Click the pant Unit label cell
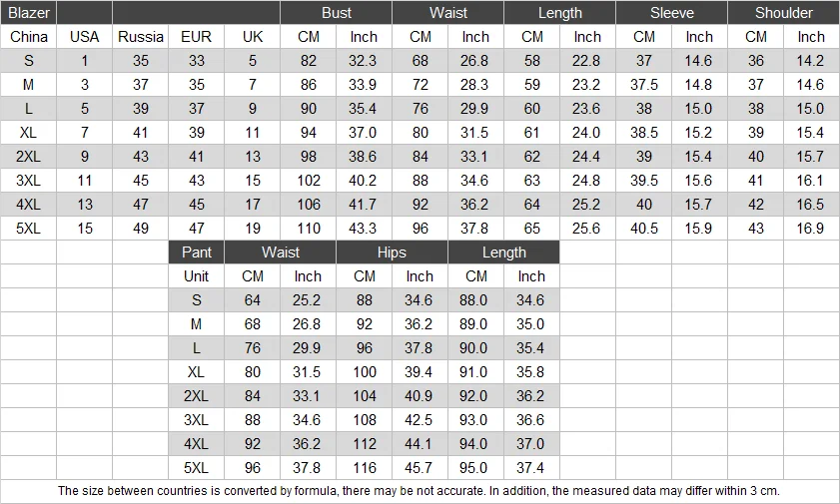This screenshot has height=504, width=840. click(196, 276)
